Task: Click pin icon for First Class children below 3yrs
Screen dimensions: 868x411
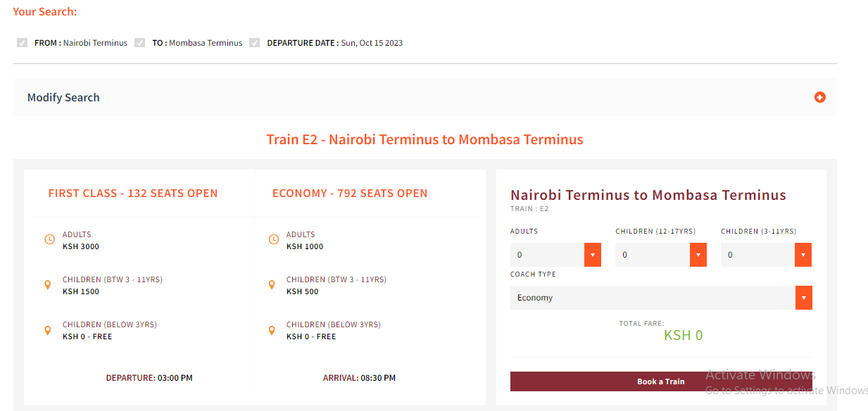Action: (x=48, y=330)
